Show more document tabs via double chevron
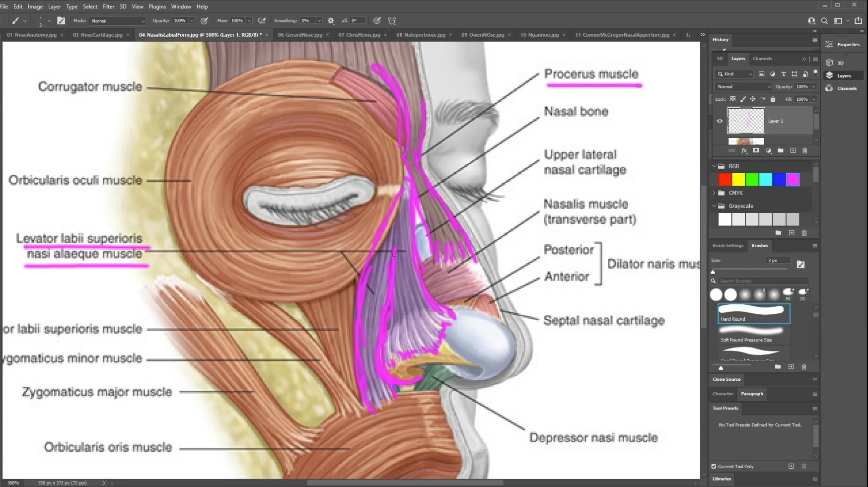 702,35
